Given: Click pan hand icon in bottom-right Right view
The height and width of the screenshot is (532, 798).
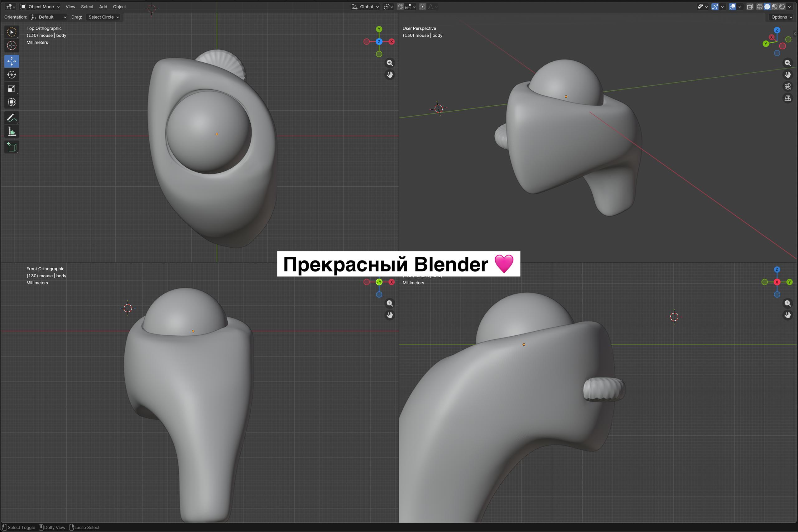Looking at the screenshot, I should click(787, 315).
